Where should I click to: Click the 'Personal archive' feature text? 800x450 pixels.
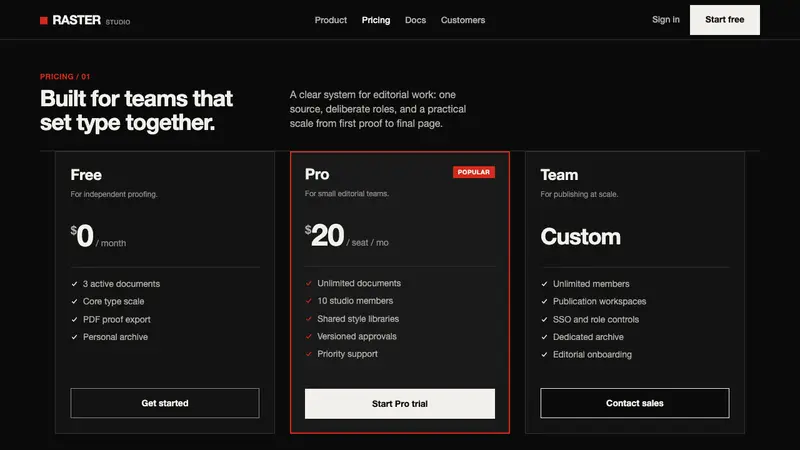click(x=115, y=337)
